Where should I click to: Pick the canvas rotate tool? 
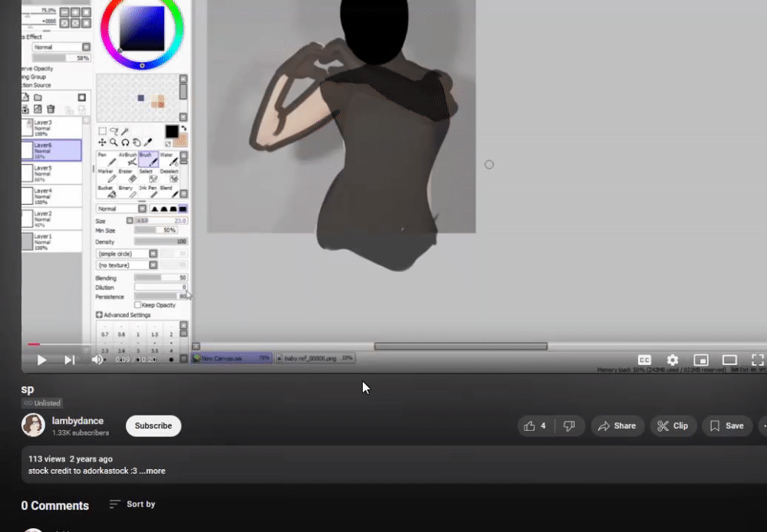[125, 143]
